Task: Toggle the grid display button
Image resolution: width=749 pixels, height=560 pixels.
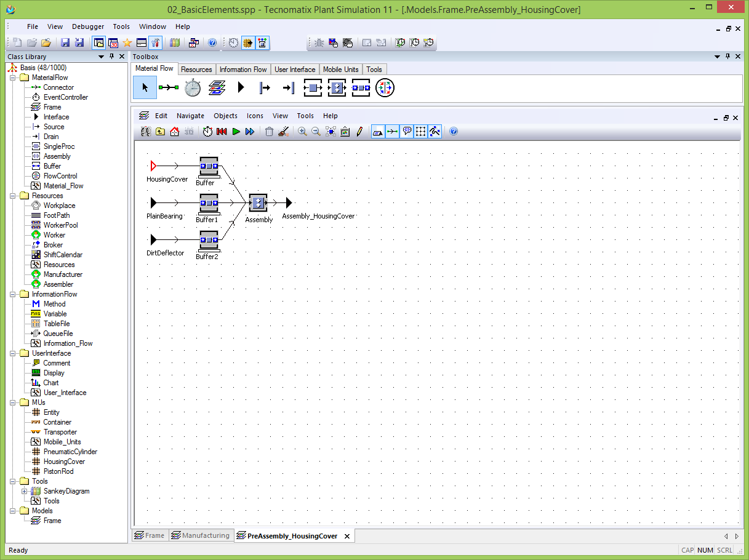Action: pyautogui.click(x=420, y=132)
